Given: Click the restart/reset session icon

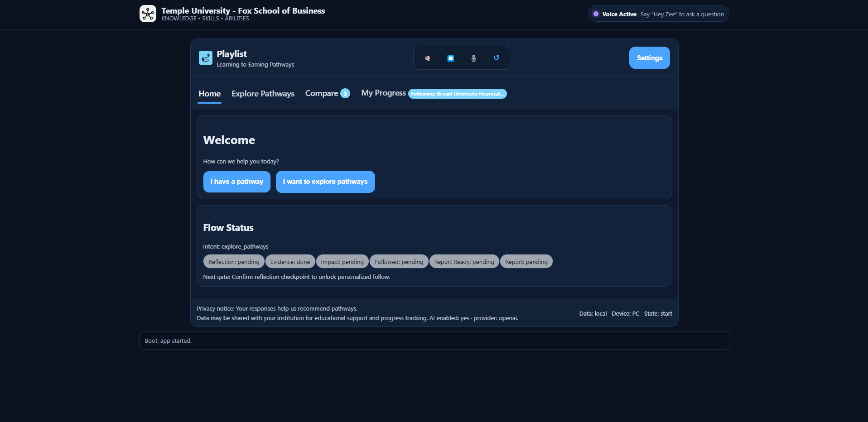Looking at the screenshot, I should 496,58.
